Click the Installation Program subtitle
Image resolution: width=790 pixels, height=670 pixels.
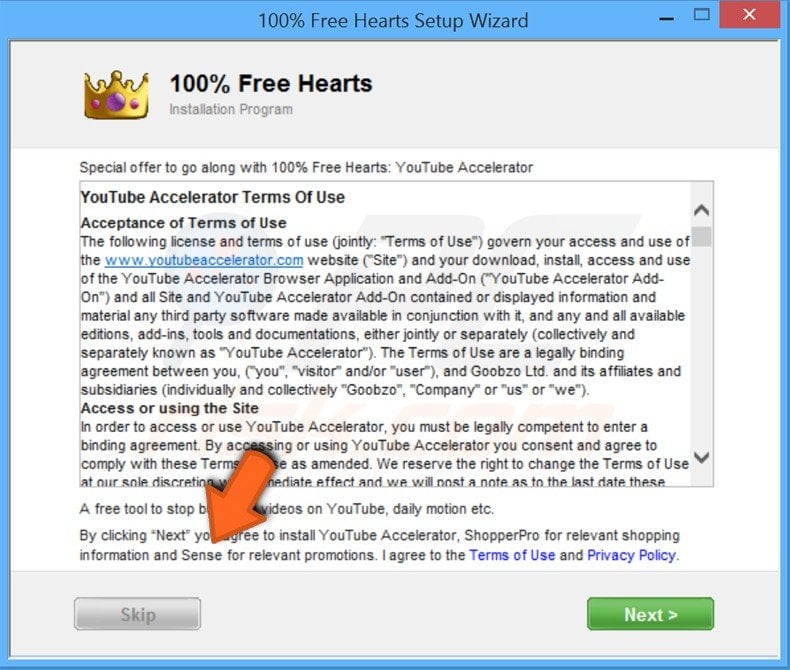pyautogui.click(x=231, y=109)
